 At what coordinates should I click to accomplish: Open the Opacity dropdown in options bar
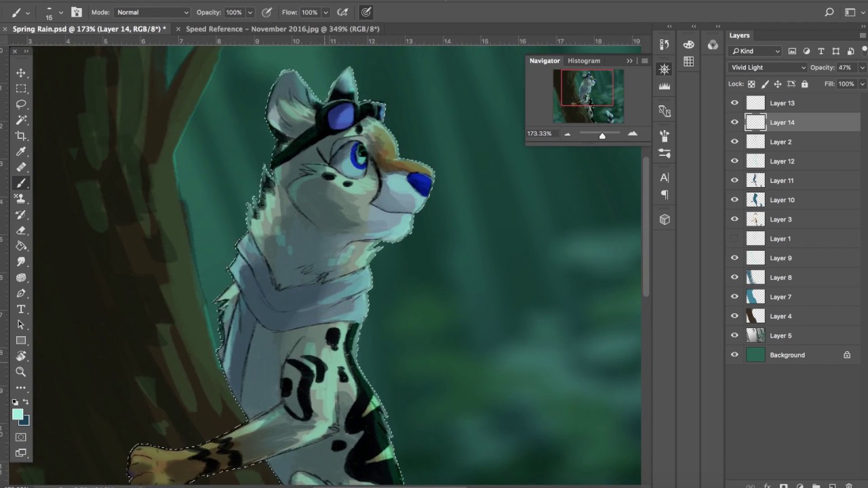point(250,12)
